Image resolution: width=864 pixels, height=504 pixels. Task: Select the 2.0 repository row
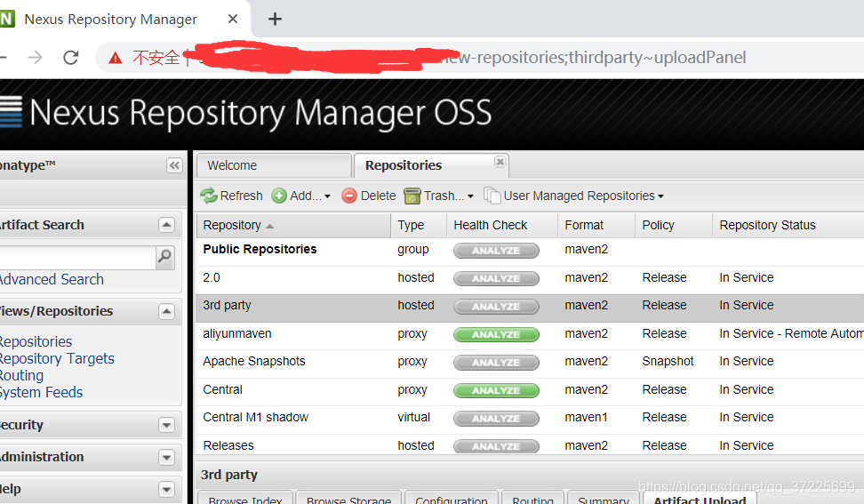click(530, 280)
